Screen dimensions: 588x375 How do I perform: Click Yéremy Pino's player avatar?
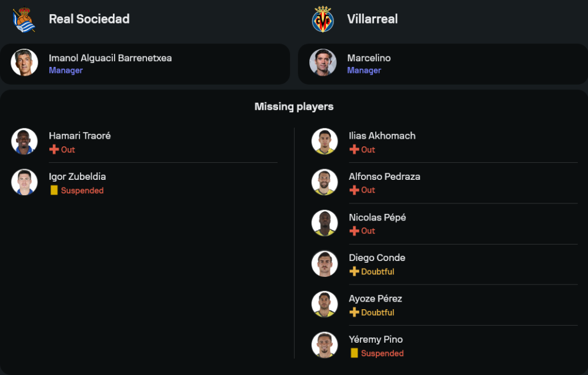(x=325, y=345)
